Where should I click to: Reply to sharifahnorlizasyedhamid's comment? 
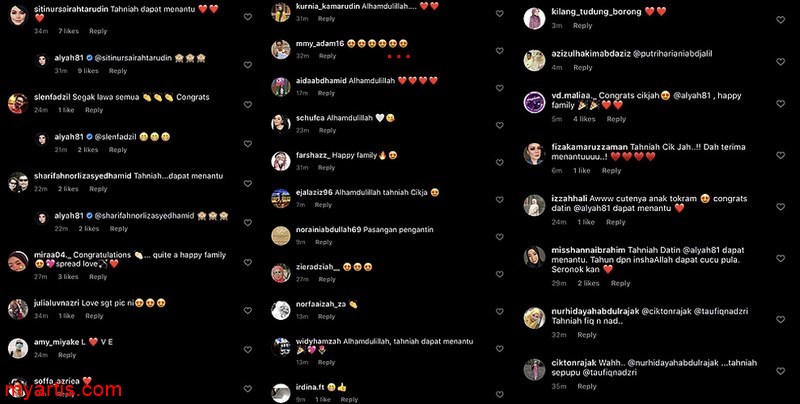(x=98, y=189)
